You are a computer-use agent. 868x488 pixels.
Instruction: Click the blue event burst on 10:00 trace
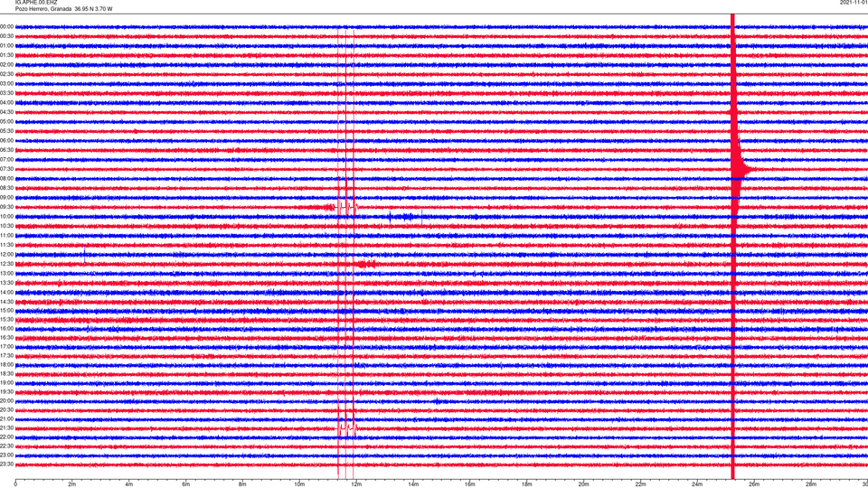pyautogui.click(x=406, y=216)
